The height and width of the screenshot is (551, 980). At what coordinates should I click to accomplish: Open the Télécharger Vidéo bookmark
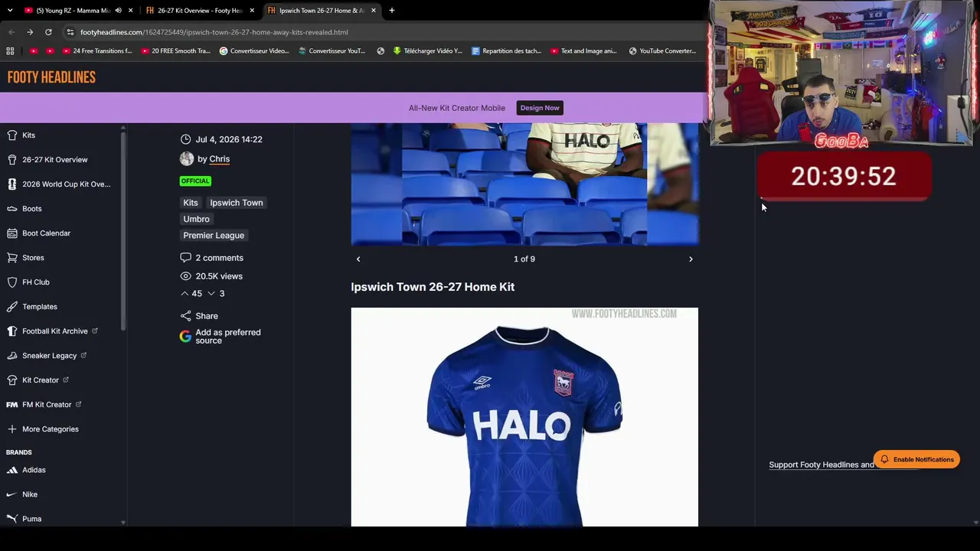pyautogui.click(x=427, y=51)
